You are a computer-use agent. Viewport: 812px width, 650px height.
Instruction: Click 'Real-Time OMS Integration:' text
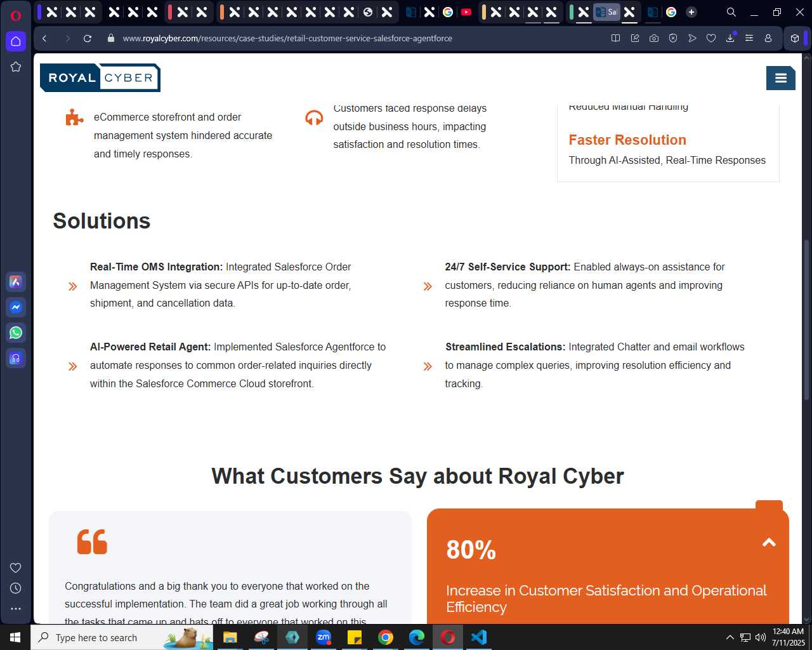pyautogui.click(x=157, y=267)
